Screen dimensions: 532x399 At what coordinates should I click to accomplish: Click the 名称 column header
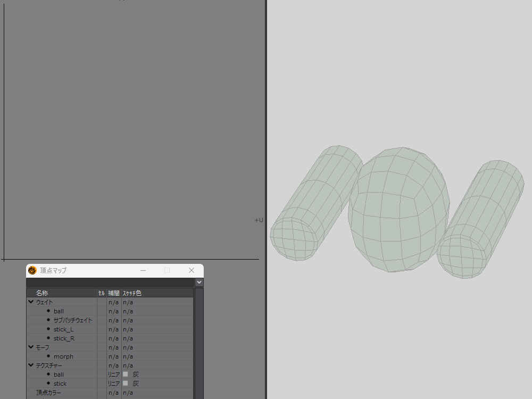point(42,293)
